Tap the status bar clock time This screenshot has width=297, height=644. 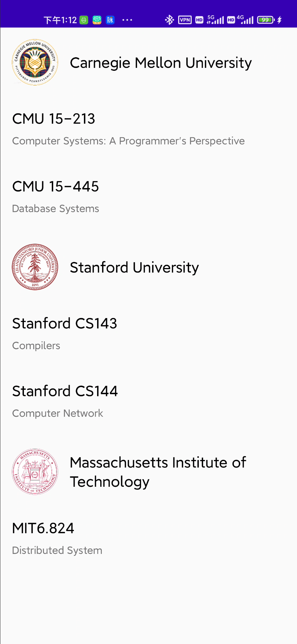(60, 20)
